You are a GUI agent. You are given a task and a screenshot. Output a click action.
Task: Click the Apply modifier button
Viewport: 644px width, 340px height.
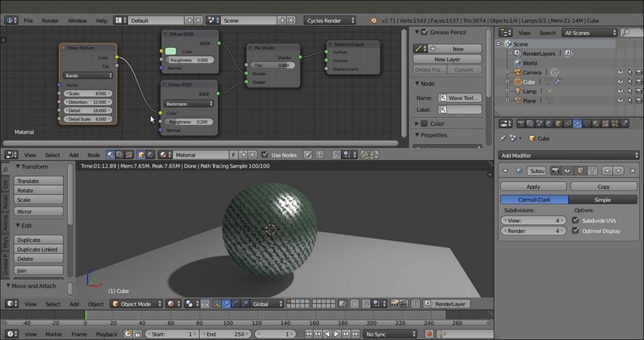point(533,187)
